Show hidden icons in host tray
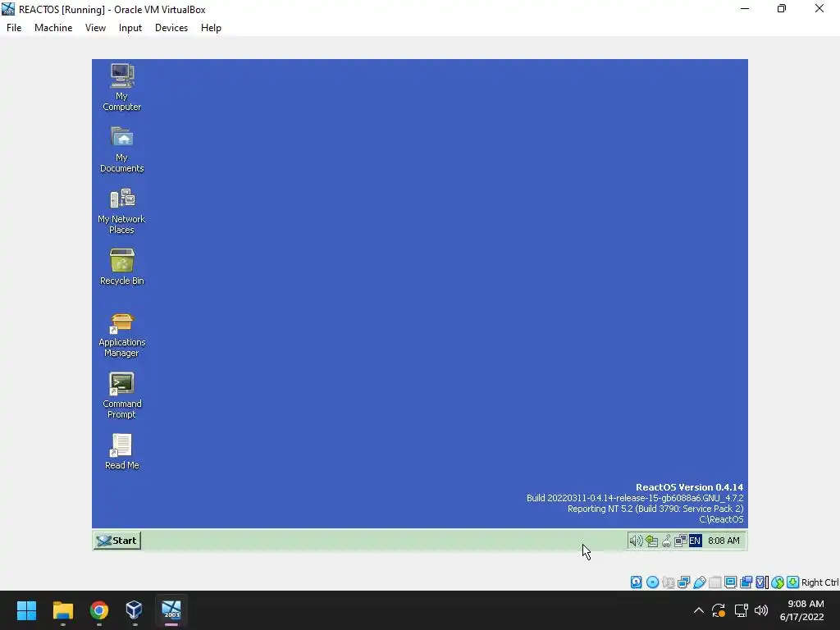Viewport: 840px width, 630px height. point(699,610)
